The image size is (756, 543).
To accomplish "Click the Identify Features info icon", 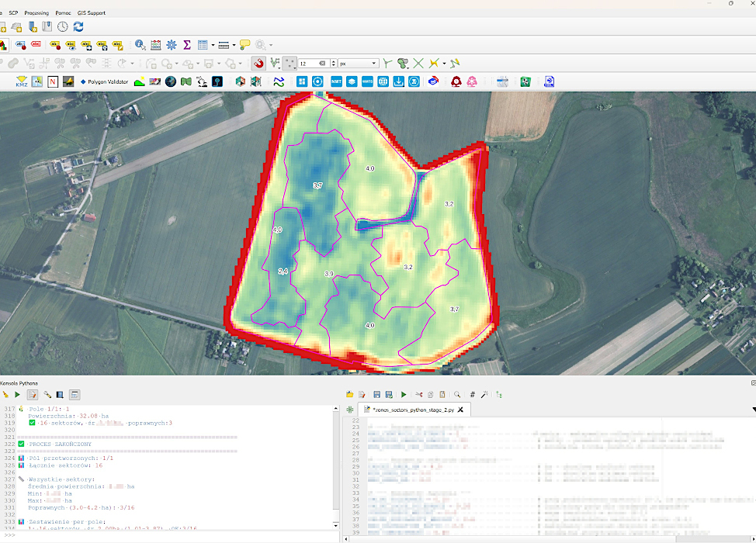I will (140, 45).
